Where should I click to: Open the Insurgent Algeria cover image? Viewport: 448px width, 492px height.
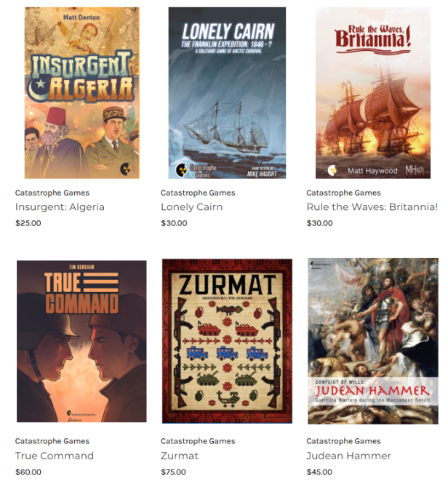pos(82,93)
